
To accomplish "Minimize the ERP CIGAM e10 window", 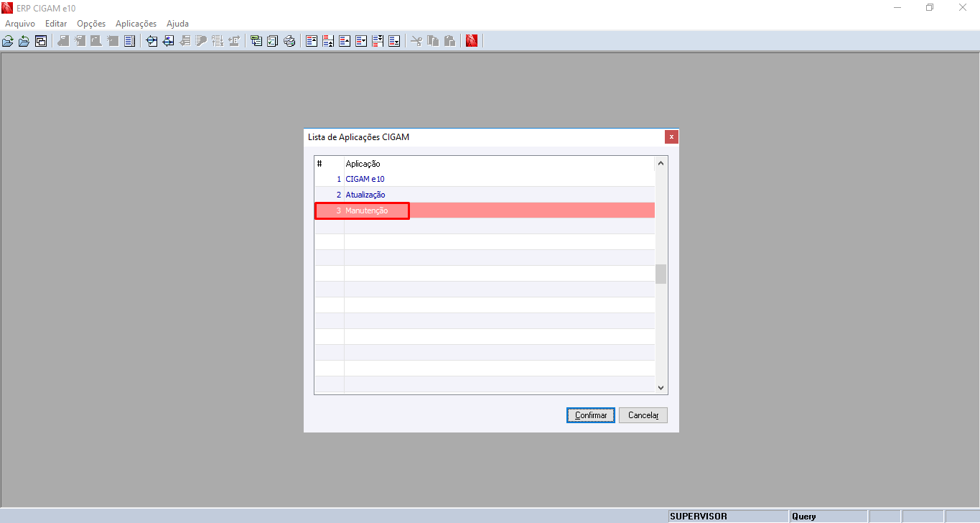I will [x=897, y=8].
